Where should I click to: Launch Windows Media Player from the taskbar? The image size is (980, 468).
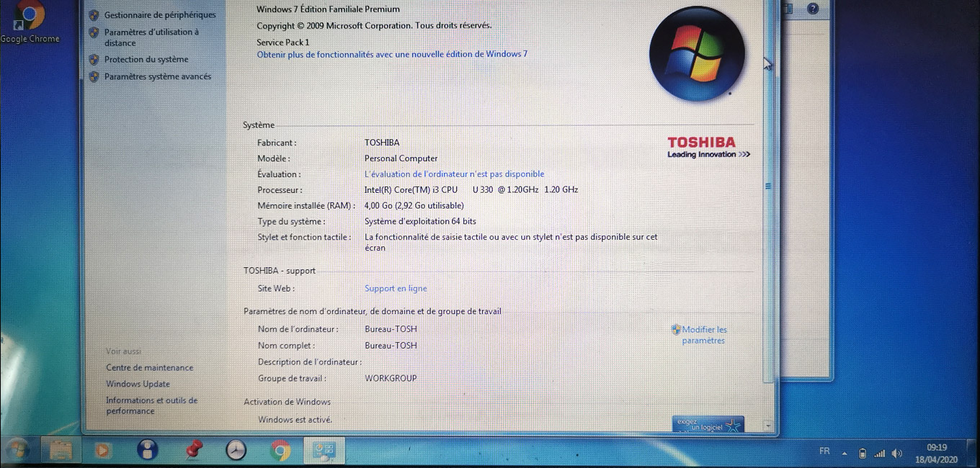(103, 450)
